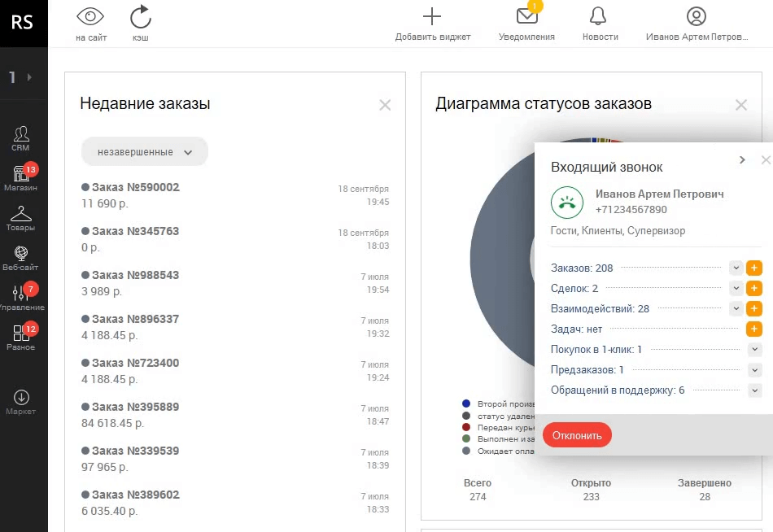Open the Веб-сайт globe icon

click(21, 258)
